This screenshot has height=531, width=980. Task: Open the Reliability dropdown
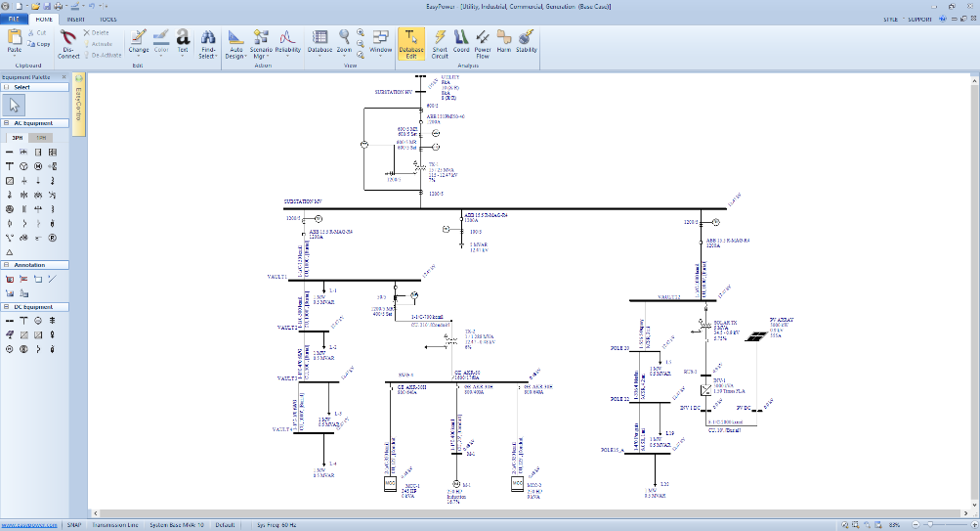coord(287,41)
